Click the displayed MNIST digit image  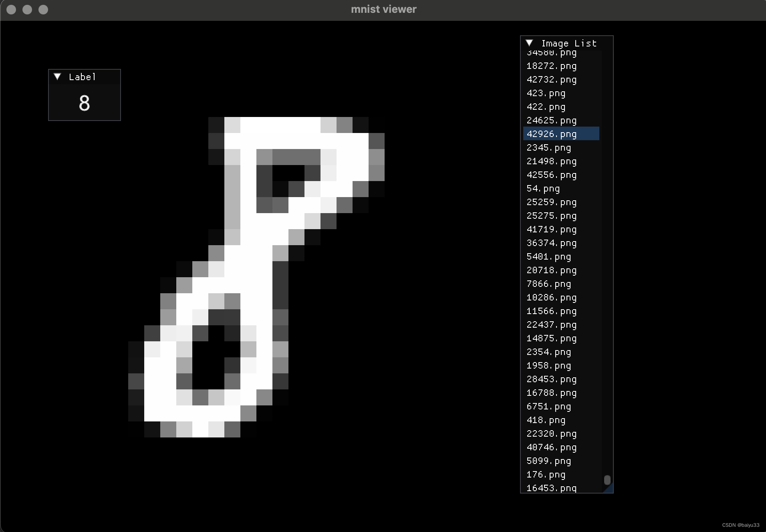[x=256, y=277]
